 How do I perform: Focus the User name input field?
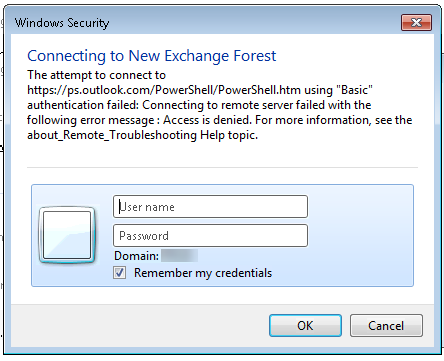point(210,207)
